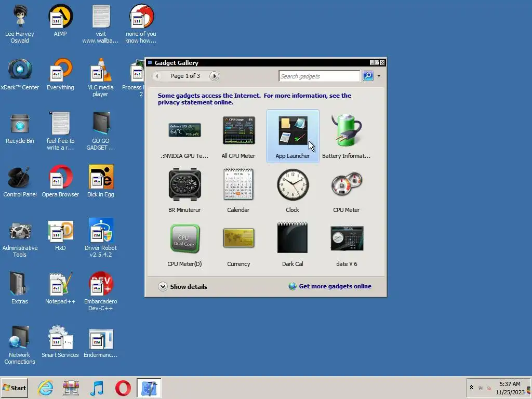Select the Battery Information gadget
The width and height of the screenshot is (532, 399).
(x=347, y=136)
